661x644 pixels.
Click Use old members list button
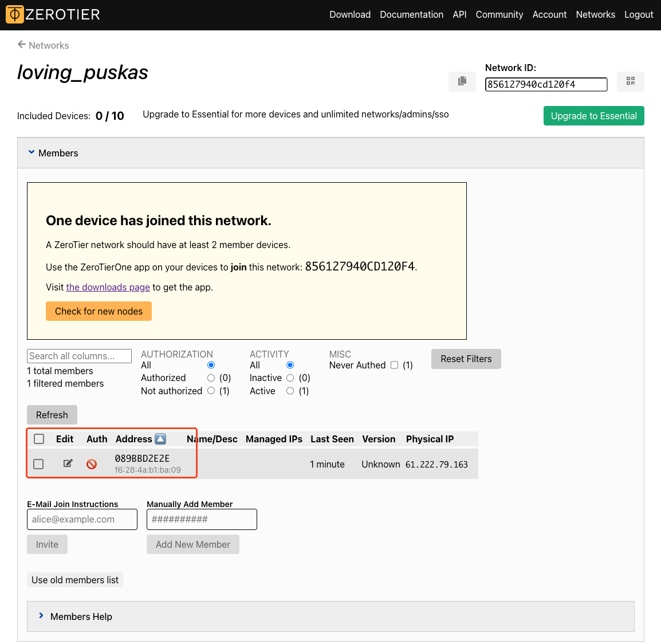pyautogui.click(x=75, y=580)
